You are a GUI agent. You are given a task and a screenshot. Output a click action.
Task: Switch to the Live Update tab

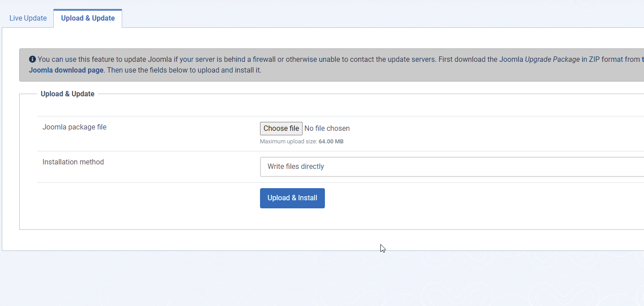[28, 18]
